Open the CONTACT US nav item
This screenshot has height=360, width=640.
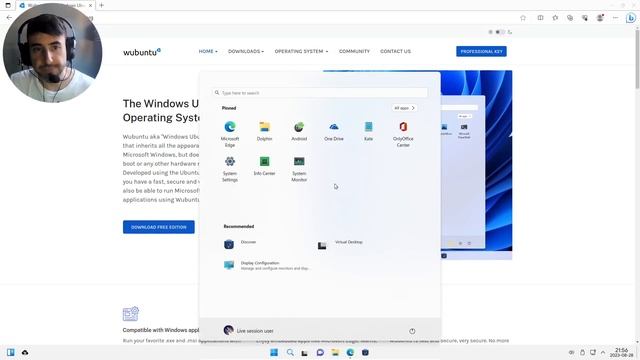396,51
